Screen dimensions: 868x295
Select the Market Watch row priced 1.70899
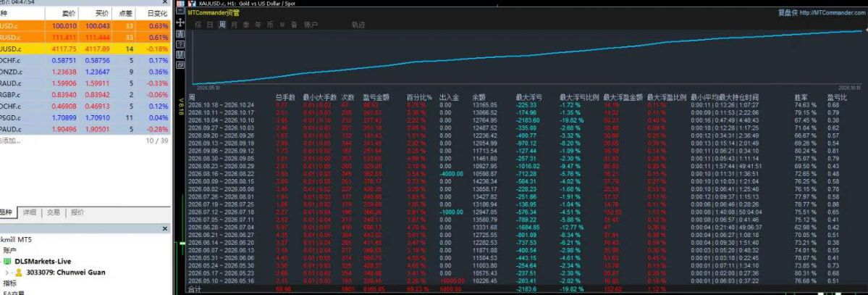[x=85, y=117]
